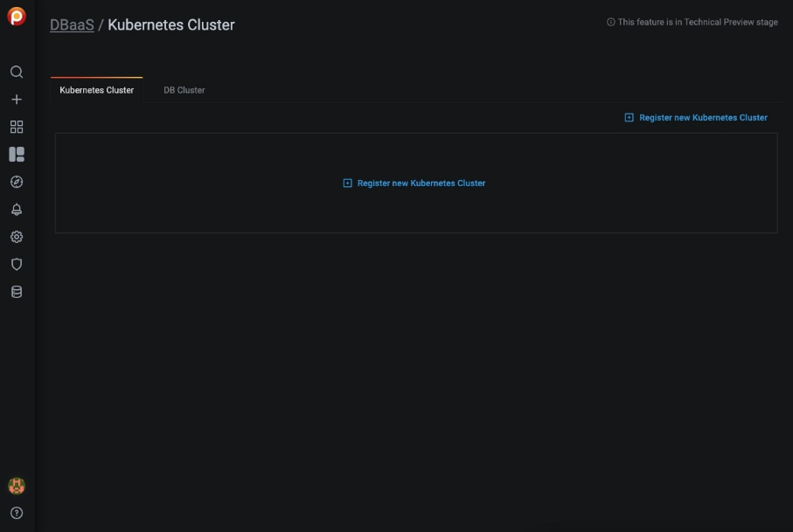Click the Percona PMM logo
Viewport: 793px width, 532px height.
click(17, 17)
